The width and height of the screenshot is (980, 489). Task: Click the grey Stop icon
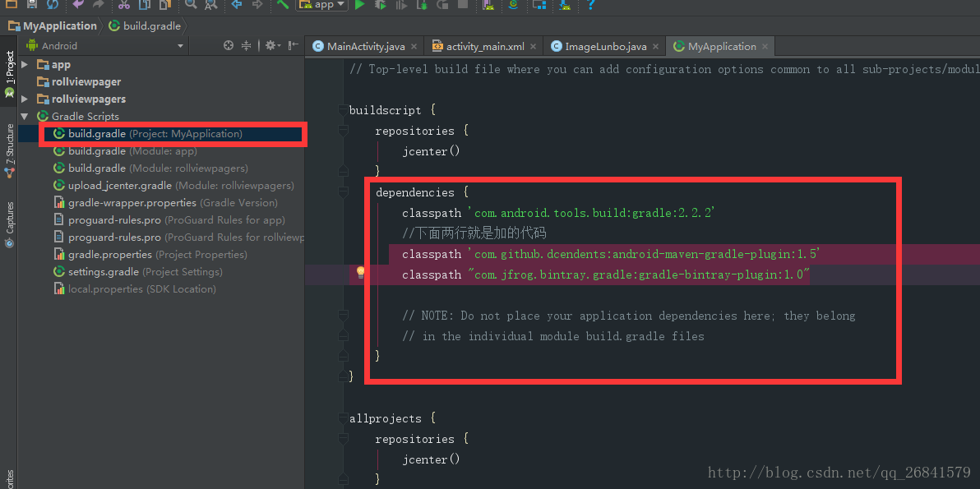pos(463,4)
